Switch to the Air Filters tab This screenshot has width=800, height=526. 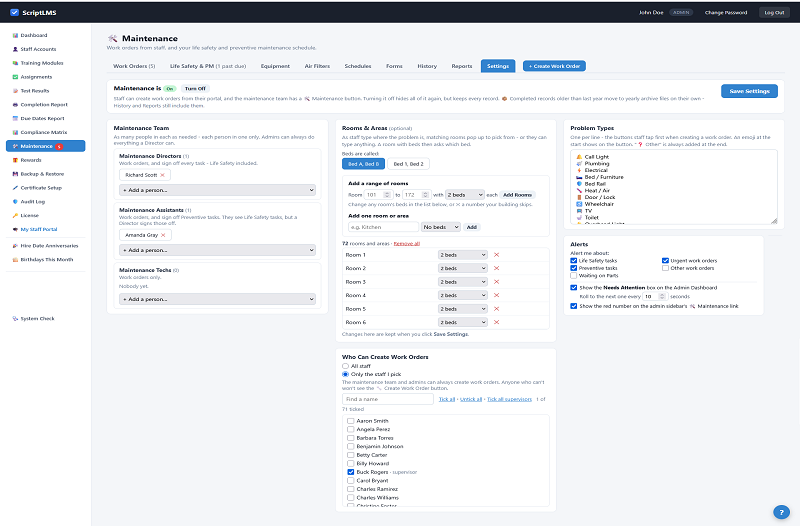click(317, 66)
